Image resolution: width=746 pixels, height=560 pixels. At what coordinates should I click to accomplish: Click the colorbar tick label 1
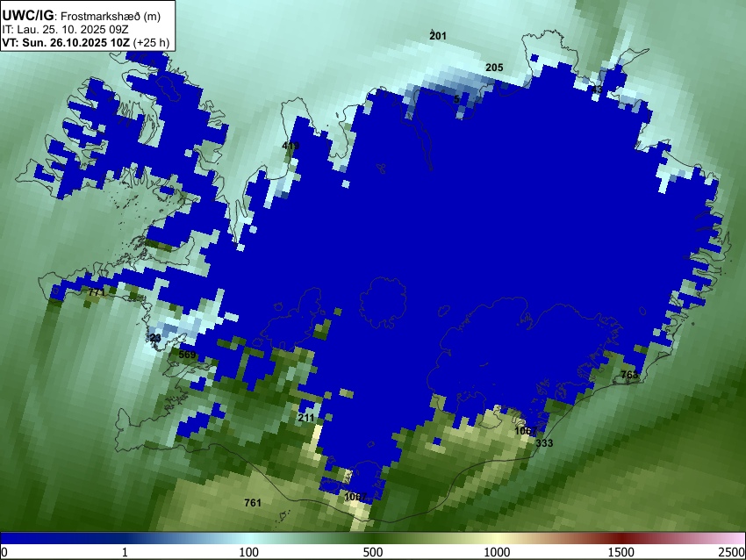[x=125, y=552]
